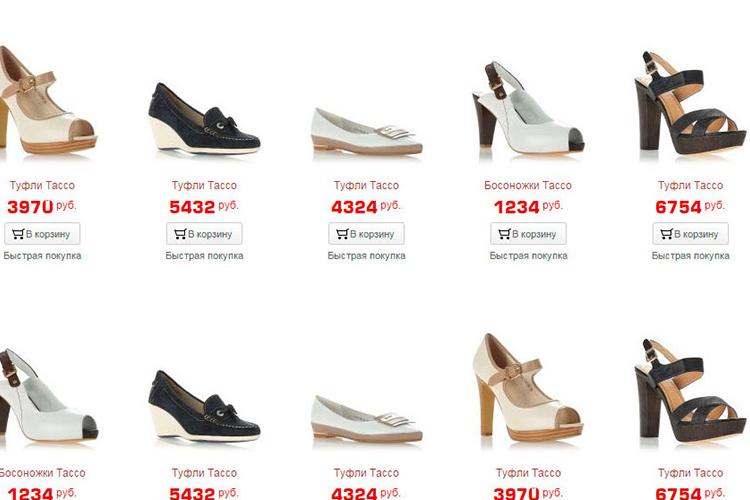This screenshot has width=750, height=500.
Task: Open Босоножки Тассо title in top row
Action: tap(528, 185)
